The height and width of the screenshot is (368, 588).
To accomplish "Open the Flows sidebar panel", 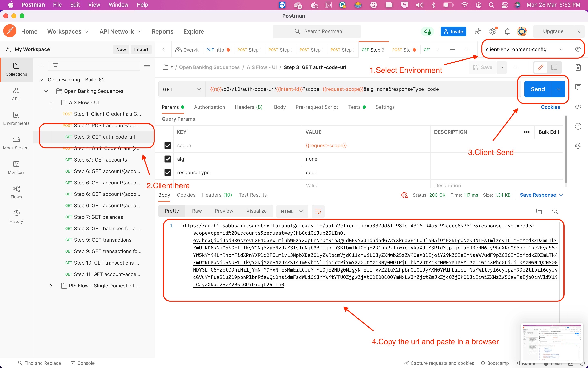I will pos(16,192).
